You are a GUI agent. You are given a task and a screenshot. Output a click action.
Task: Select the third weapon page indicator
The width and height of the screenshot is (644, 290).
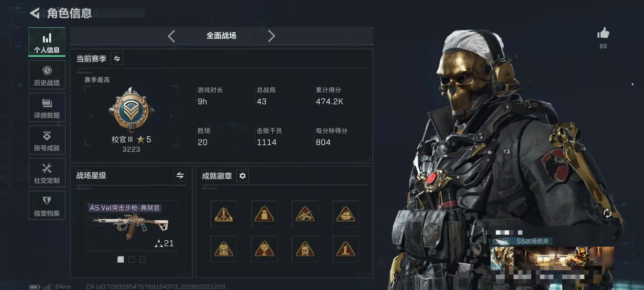pyautogui.click(x=142, y=259)
